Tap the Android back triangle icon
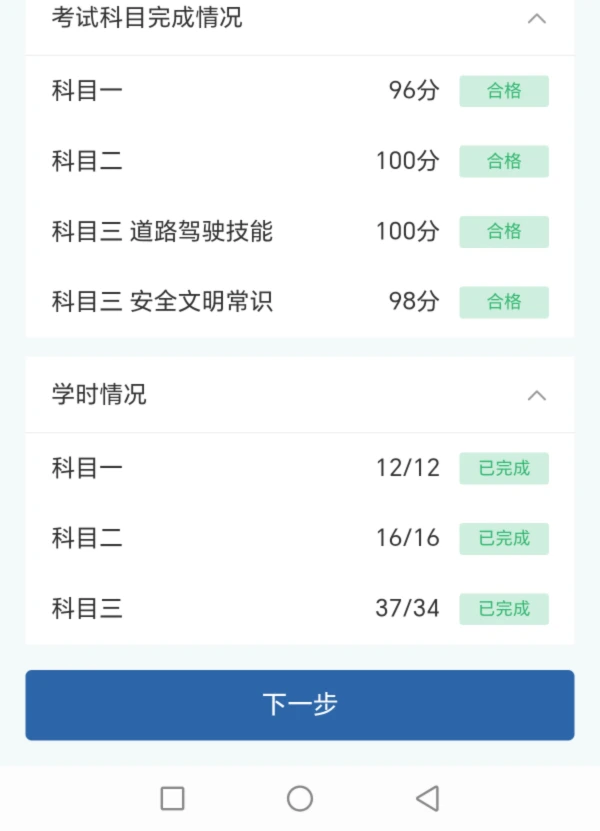Image resolution: width=600 pixels, height=831 pixels. (x=428, y=798)
